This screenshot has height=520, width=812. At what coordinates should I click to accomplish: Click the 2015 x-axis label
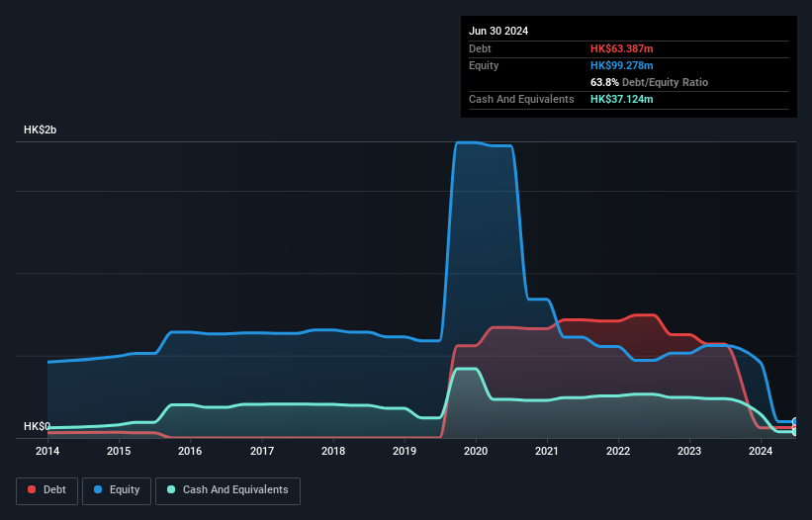tap(119, 451)
